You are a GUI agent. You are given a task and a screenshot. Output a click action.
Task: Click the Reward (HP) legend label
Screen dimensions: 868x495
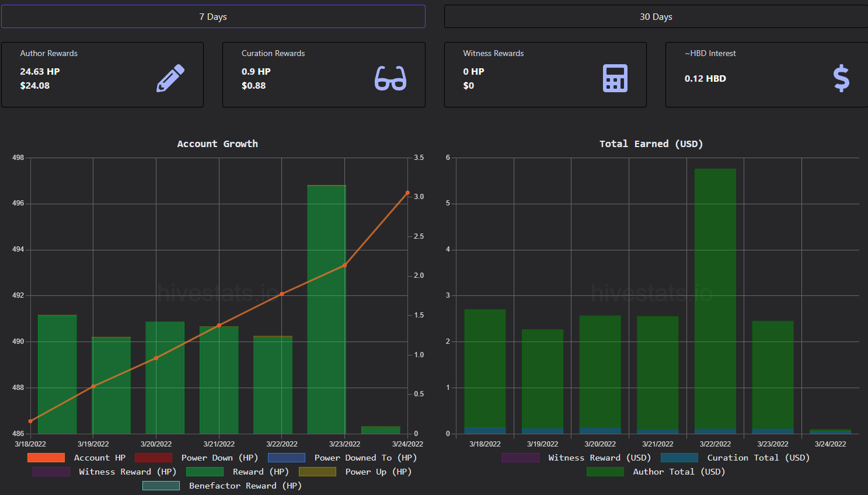click(261, 472)
